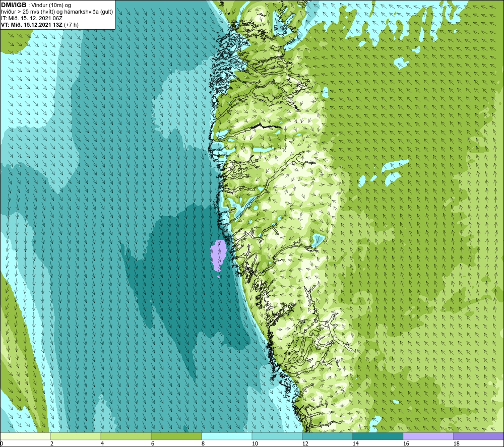Screen dimensions: 504x447
Task: Click the 'hviður > 25 m/s' line
Action: pyautogui.click(x=57, y=12)
